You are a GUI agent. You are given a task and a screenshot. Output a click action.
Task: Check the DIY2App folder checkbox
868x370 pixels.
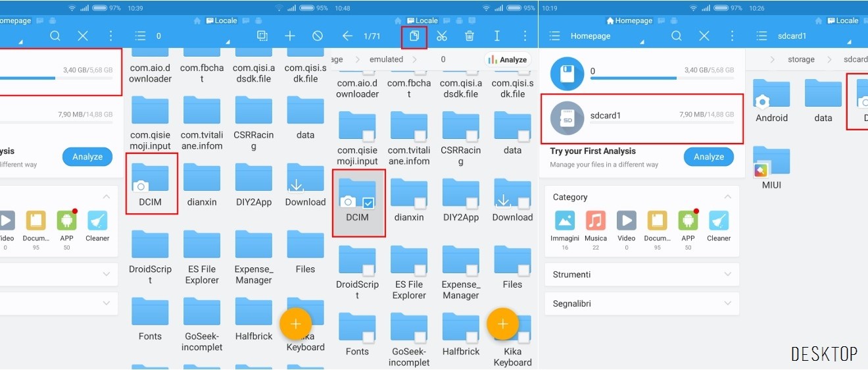coord(471,203)
